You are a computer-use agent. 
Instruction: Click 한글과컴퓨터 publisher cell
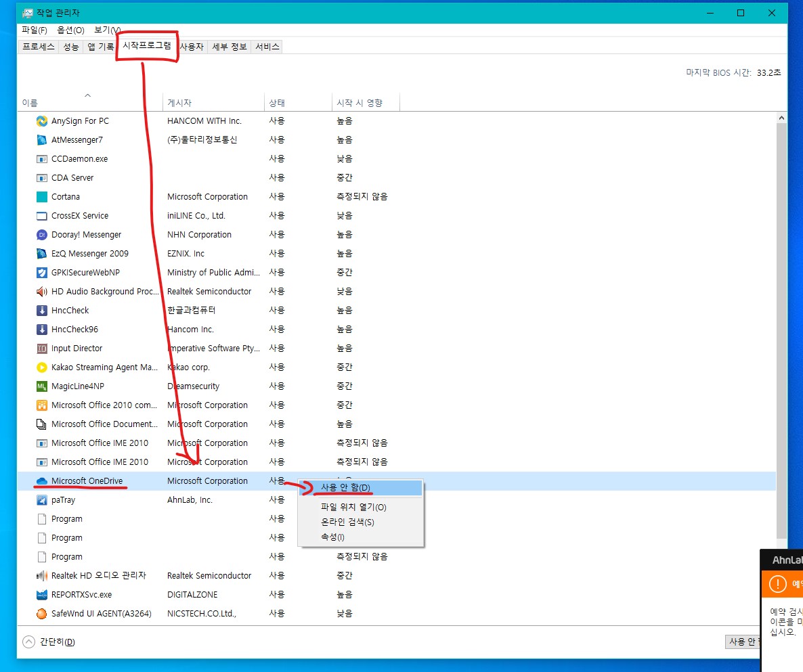click(x=192, y=311)
